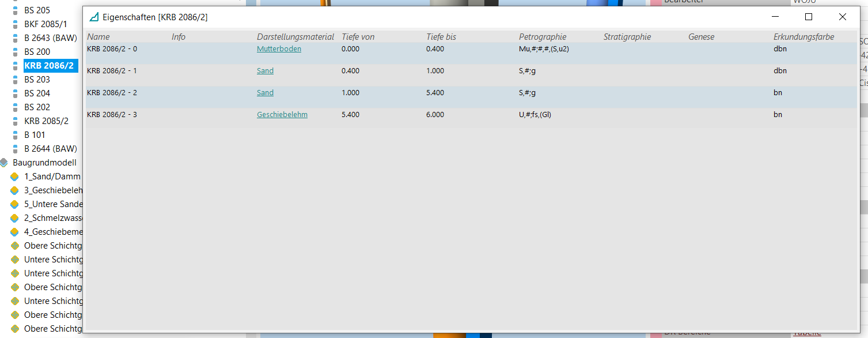Click the borehole icon next to BKF 2085/1
Screen dimensions: 868x338
tap(16, 24)
